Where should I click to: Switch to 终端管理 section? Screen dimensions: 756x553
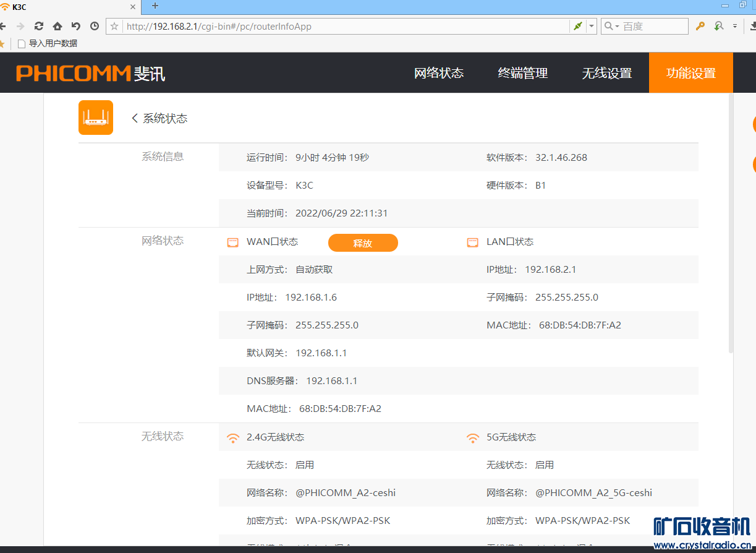coord(523,73)
